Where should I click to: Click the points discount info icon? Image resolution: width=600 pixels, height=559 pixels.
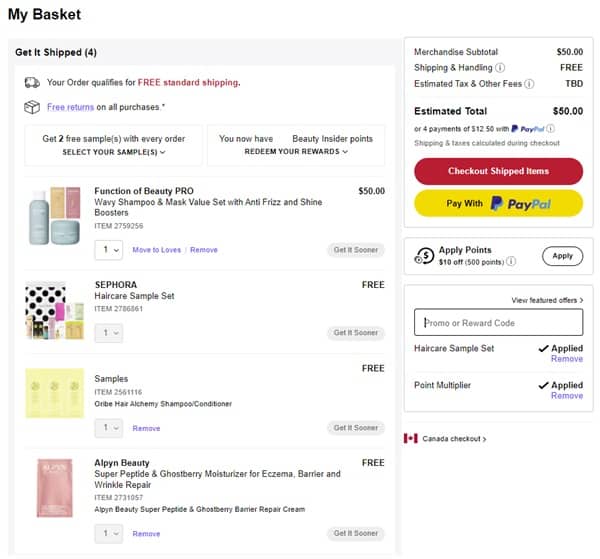pyautogui.click(x=511, y=262)
